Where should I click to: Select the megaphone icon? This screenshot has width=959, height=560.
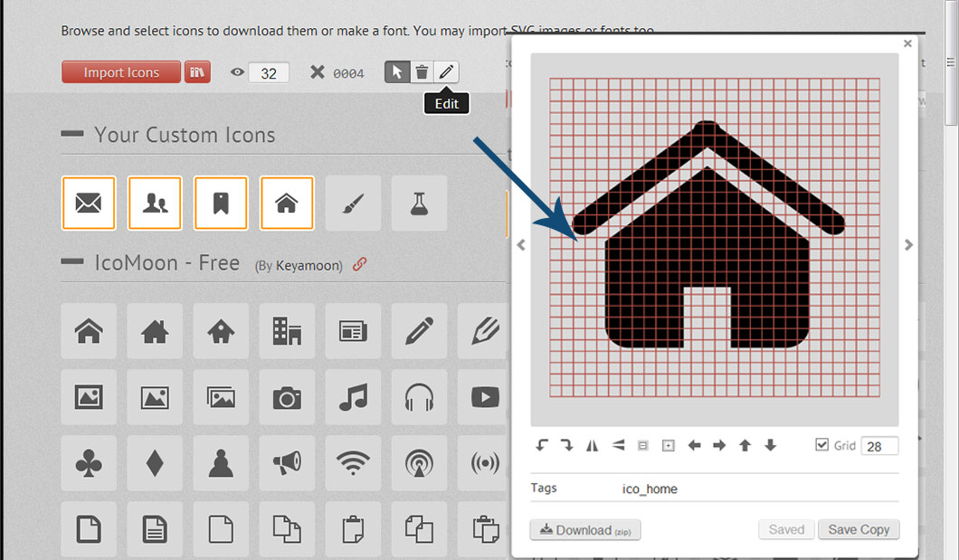click(x=287, y=463)
